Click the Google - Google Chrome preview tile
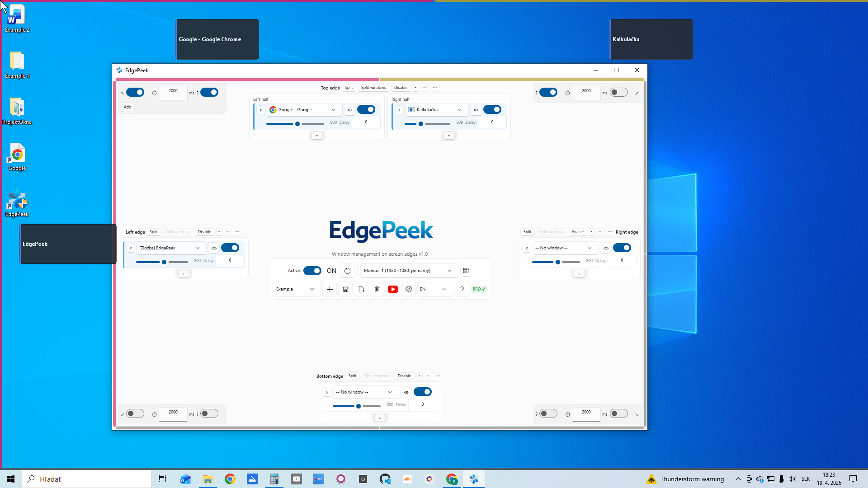Image resolution: width=868 pixels, height=488 pixels. [217, 39]
